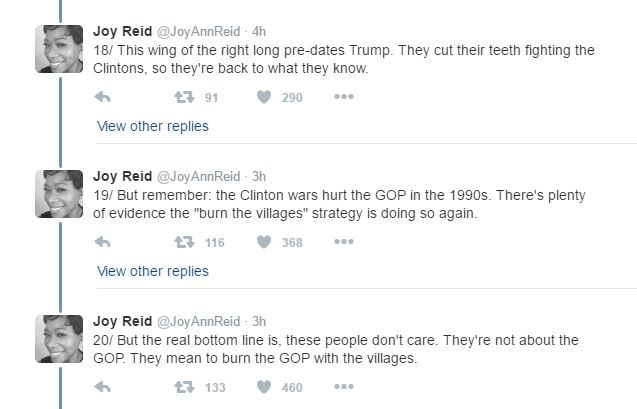View other replies under tweet 19/

[153, 271]
